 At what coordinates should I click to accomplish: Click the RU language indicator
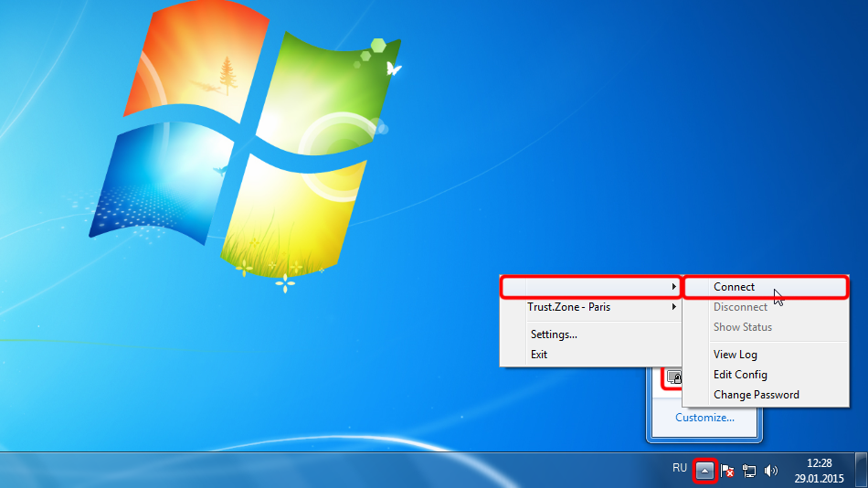click(679, 468)
